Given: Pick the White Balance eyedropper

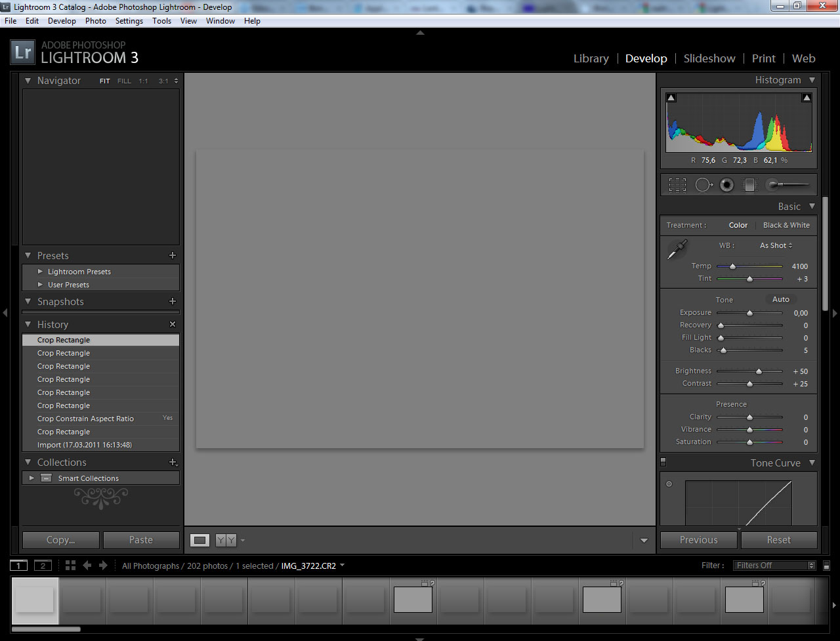Looking at the screenshot, I should 677,249.
